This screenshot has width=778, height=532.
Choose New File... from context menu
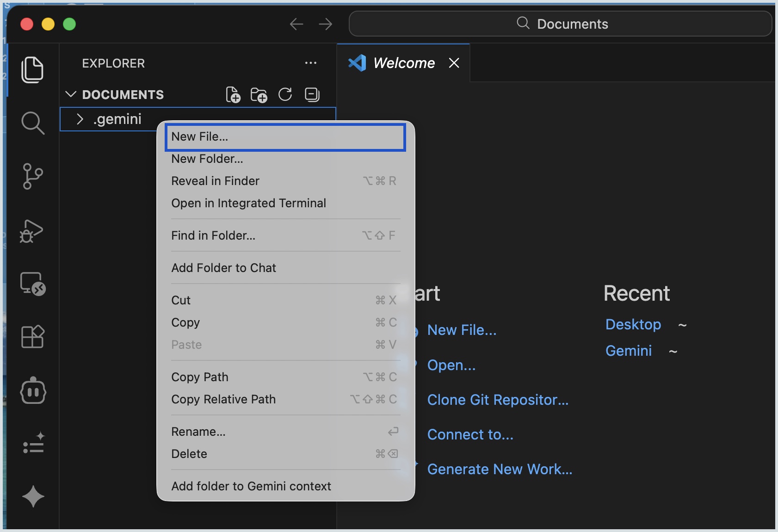tap(285, 137)
